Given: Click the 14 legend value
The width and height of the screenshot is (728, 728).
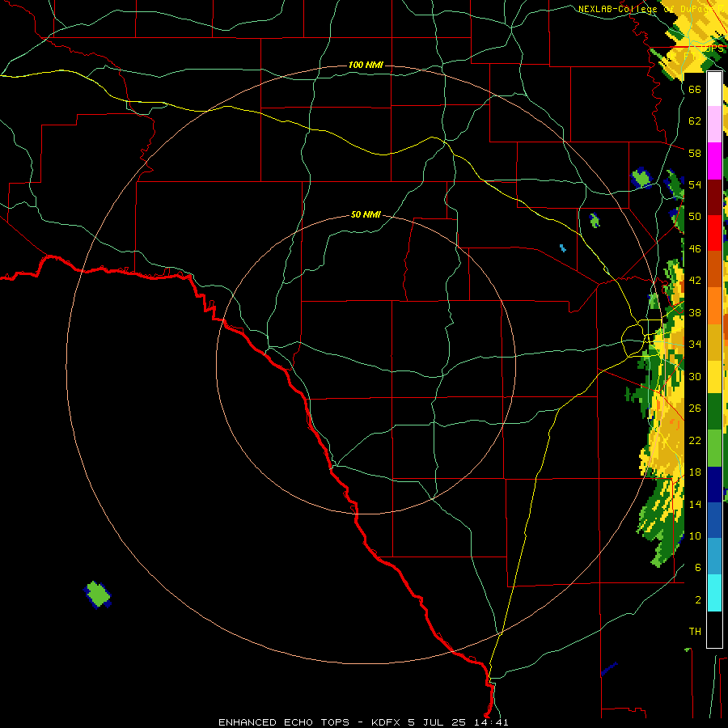Looking at the screenshot, I should pyautogui.click(x=695, y=504).
